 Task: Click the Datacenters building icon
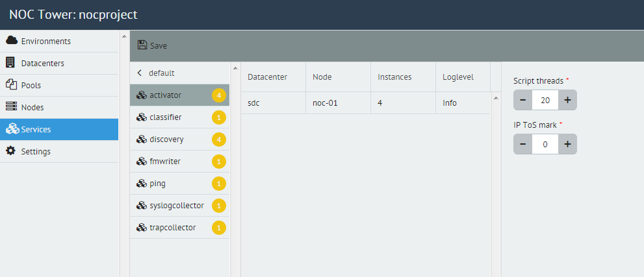click(10, 63)
